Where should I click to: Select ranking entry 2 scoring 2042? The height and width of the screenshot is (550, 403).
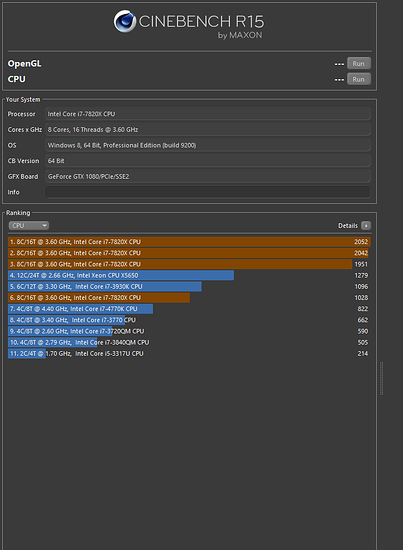coord(189,253)
